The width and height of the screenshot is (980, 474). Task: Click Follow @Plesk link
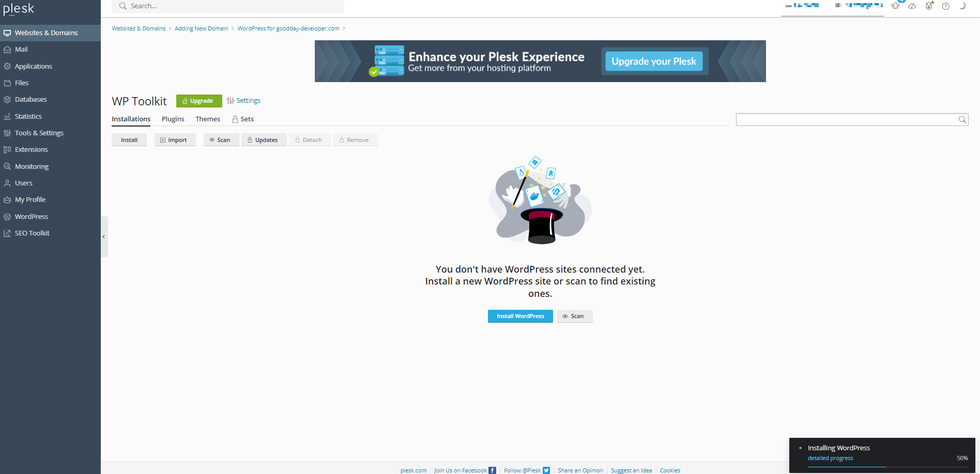pyautogui.click(x=523, y=470)
